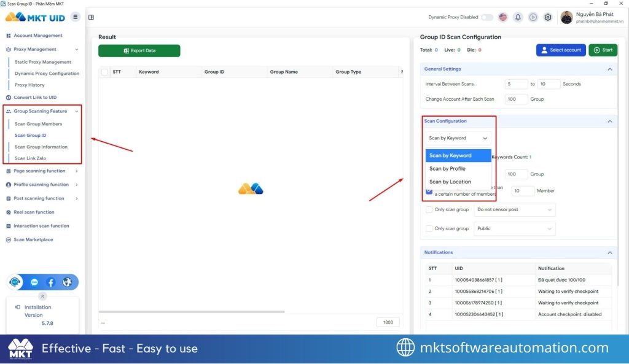Click the Facebook icon in sidebar
Image resolution: width=629 pixels, height=364 pixels.
click(51, 282)
